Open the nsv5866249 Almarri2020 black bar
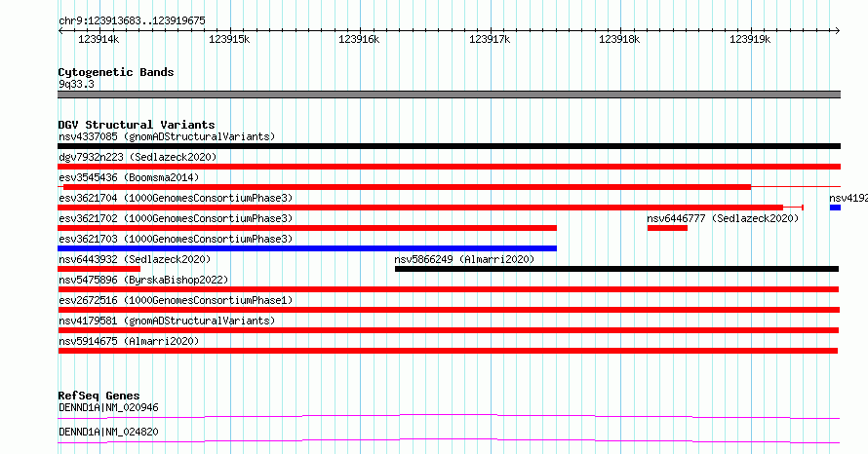Image resolution: width=868 pixels, height=454 pixels. (616, 269)
